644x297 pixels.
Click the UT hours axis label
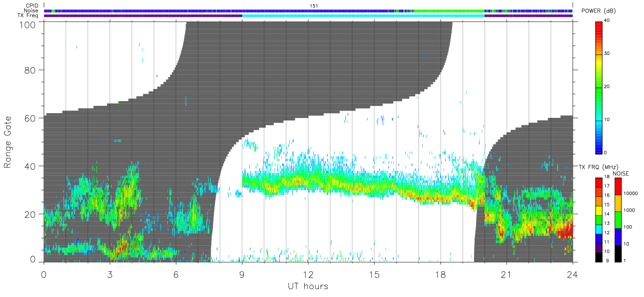click(x=307, y=286)
